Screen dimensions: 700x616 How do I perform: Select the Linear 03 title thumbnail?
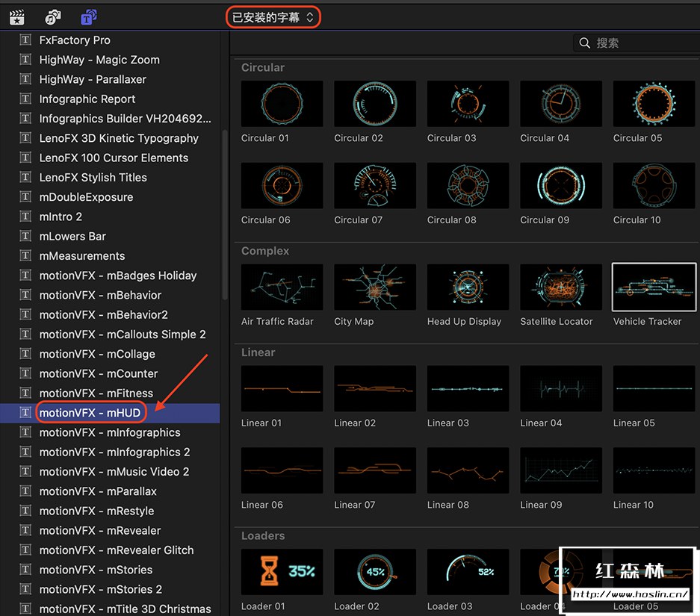[468, 388]
